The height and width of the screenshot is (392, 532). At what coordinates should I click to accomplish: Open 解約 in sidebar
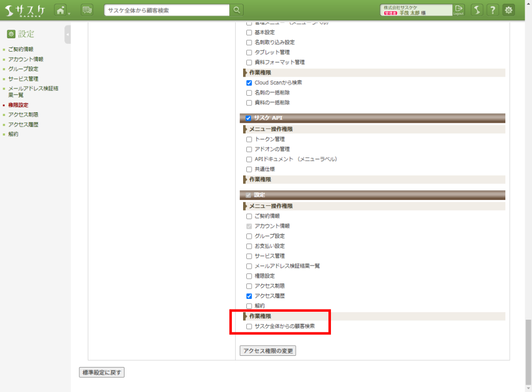(x=13, y=134)
